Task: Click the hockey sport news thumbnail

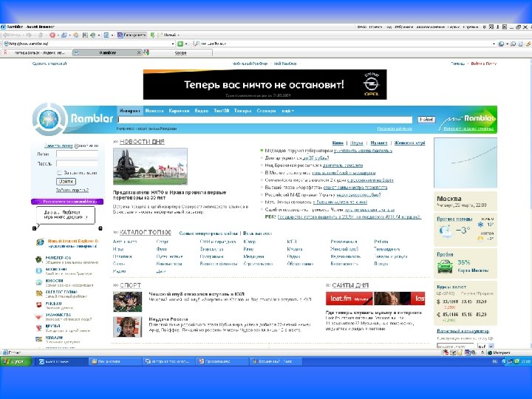Action: click(128, 302)
